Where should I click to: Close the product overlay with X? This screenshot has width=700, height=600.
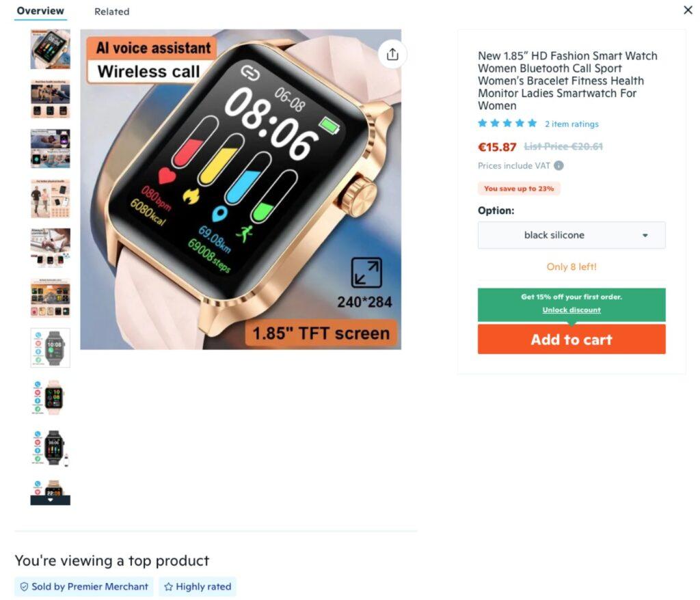[x=688, y=10]
